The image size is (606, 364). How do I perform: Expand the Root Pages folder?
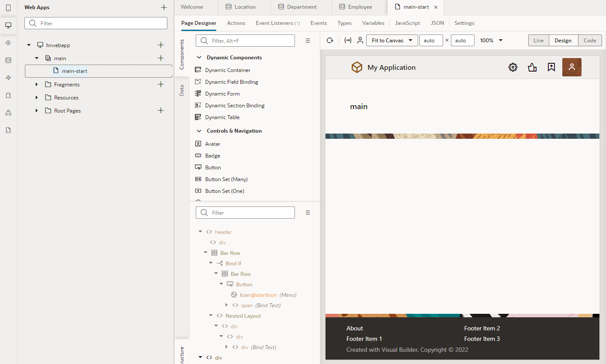click(37, 111)
